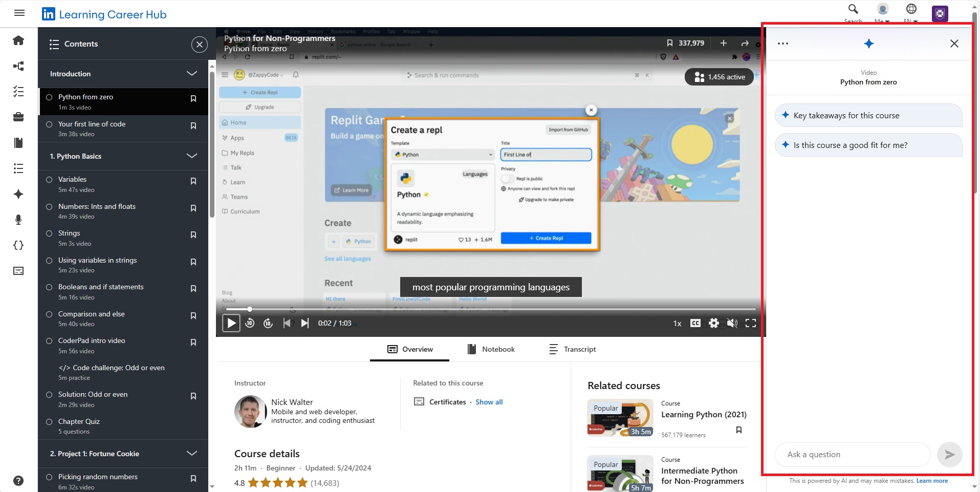Open the AI sparkle feature in left sidebar
This screenshot has width=980, height=492.
[18, 195]
